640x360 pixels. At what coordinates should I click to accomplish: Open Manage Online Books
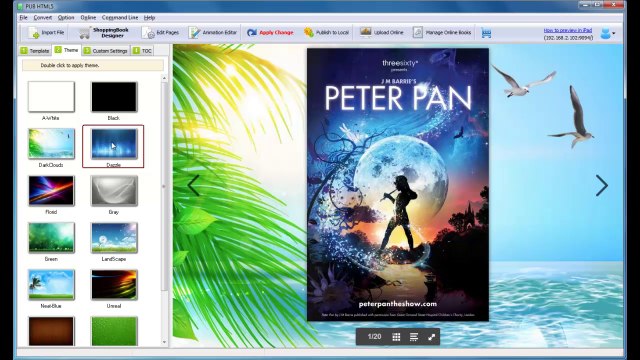click(x=442, y=33)
